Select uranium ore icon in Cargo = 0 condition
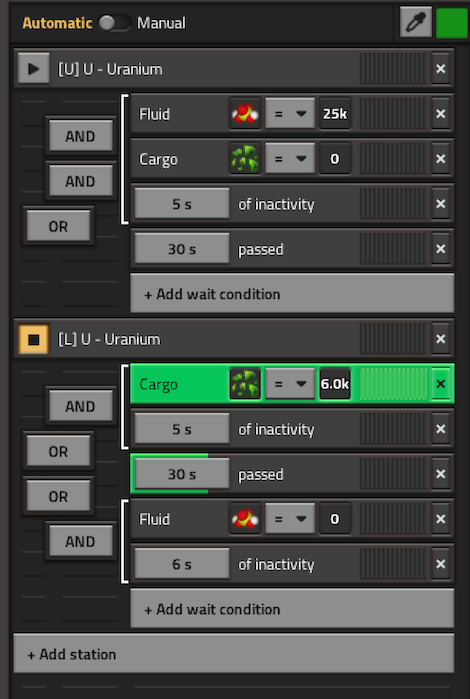The image size is (470, 699). tap(245, 159)
